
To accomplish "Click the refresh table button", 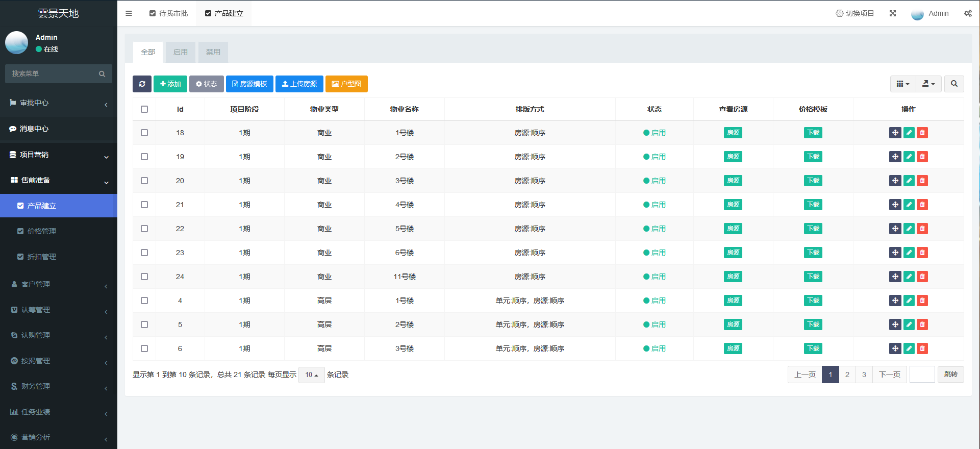I will 142,84.
